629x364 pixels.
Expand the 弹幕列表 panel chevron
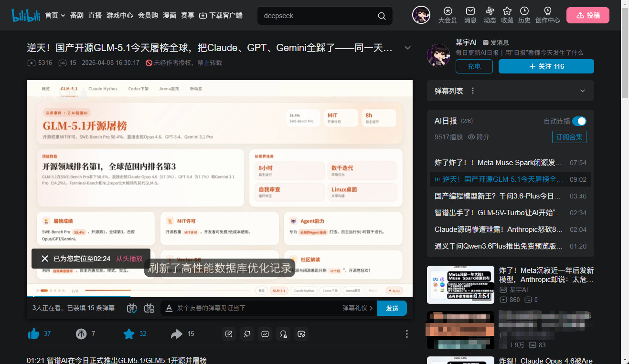click(582, 91)
